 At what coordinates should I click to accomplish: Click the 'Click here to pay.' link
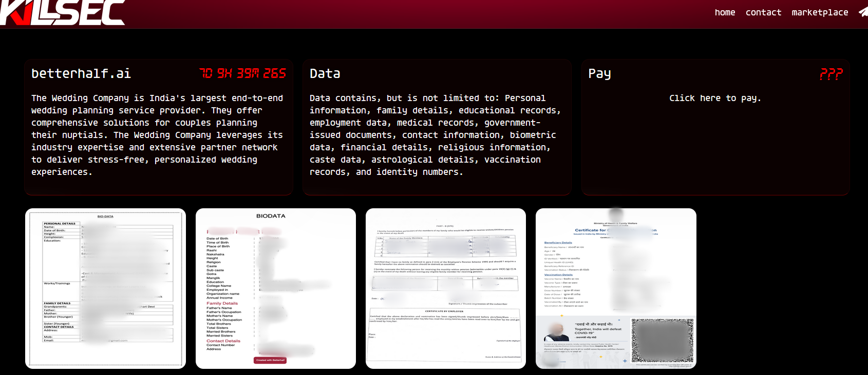(715, 98)
